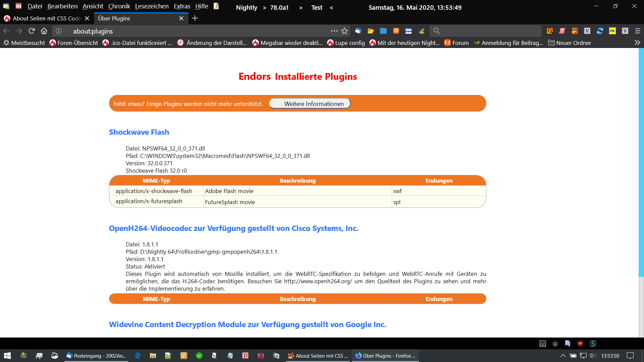Image resolution: width=644 pixels, height=362 pixels.
Task: Reload the current page
Action: [32, 31]
